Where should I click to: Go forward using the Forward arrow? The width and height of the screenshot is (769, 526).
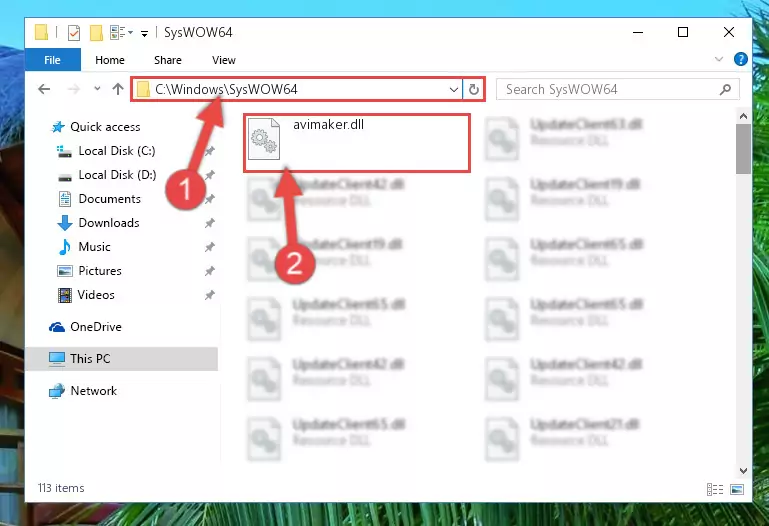click(x=74, y=89)
